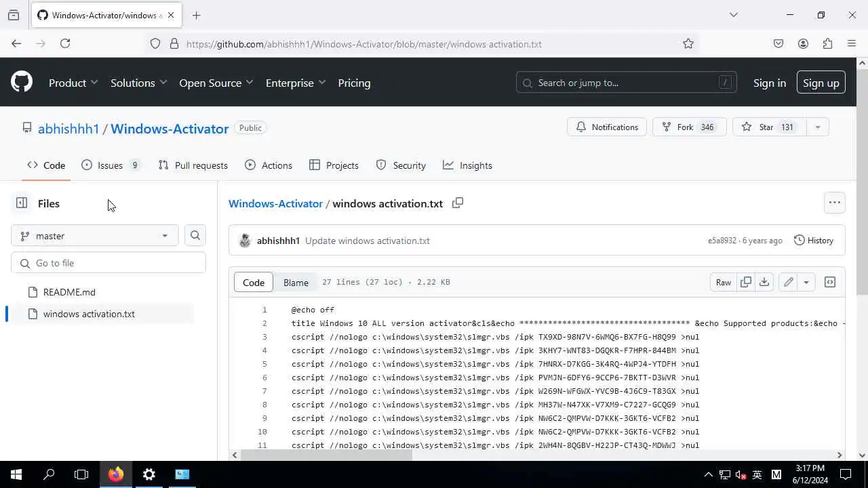868x488 pixels.
Task: View file History
Action: point(813,241)
